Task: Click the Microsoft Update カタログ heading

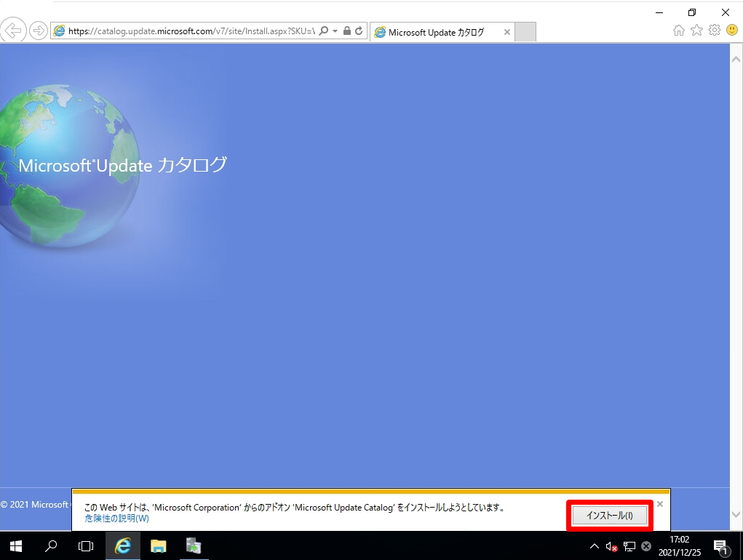Action: tap(122, 165)
